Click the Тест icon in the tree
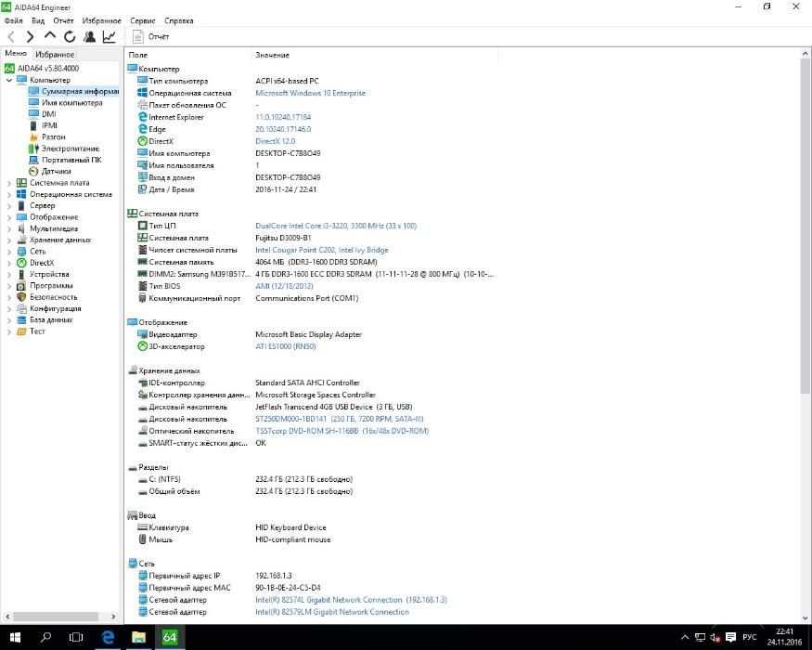 [x=21, y=331]
